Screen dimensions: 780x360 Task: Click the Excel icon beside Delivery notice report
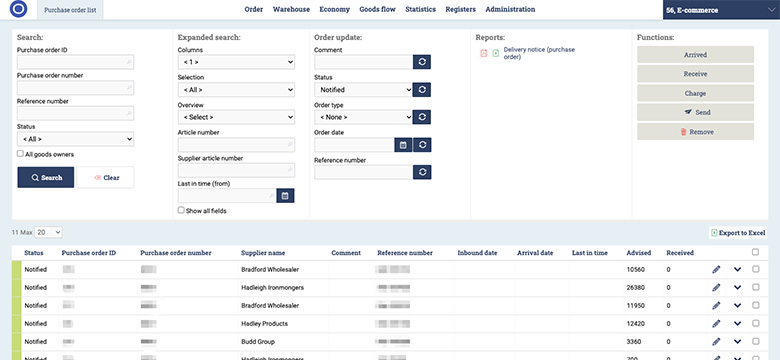click(x=495, y=53)
